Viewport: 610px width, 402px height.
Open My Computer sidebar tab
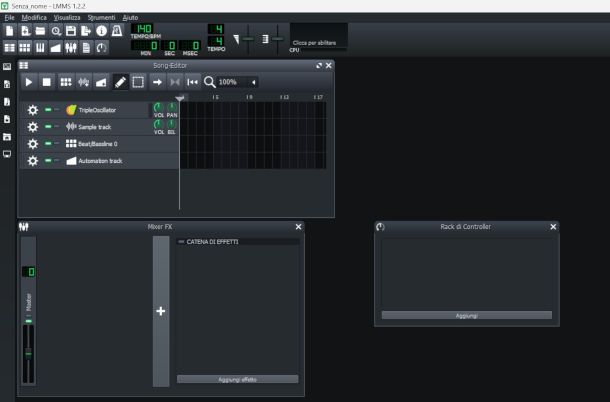[x=7, y=154]
